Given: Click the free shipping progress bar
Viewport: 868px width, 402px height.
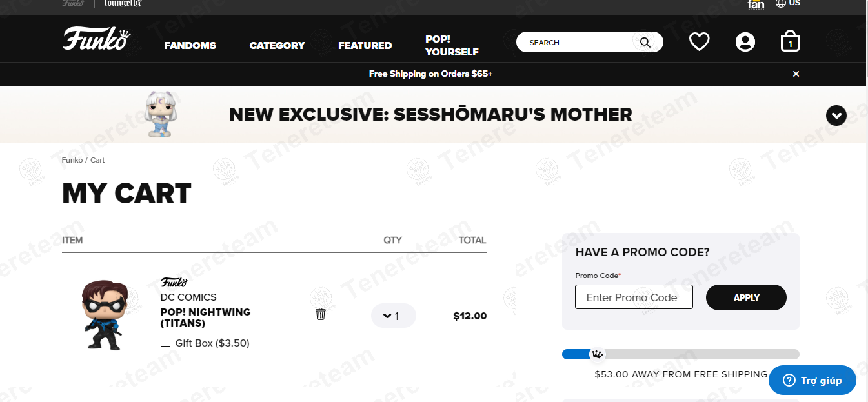Looking at the screenshot, I should coord(680,354).
